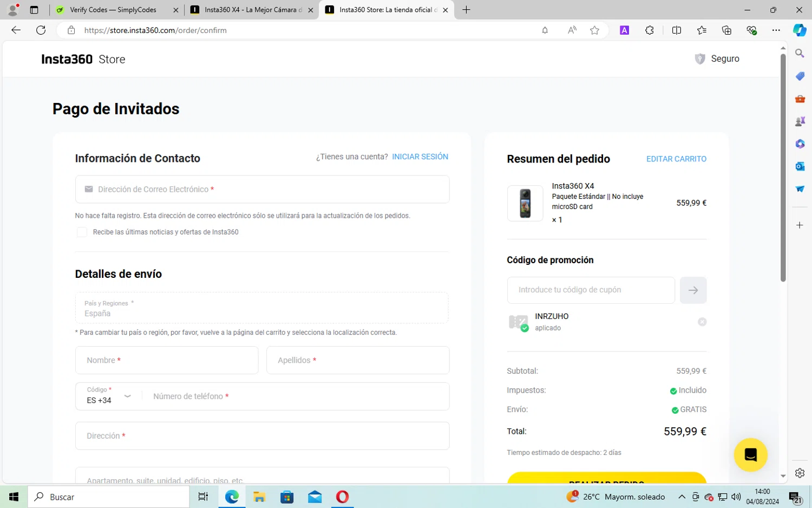Open the Windows notification center
The width and height of the screenshot is (812, 508).
[795, 497]
